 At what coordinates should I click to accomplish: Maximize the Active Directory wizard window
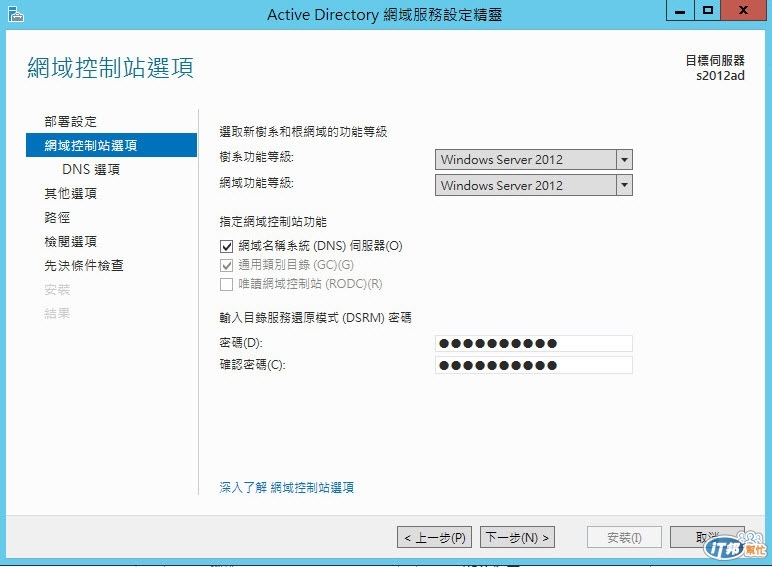(x=708, y=10)
